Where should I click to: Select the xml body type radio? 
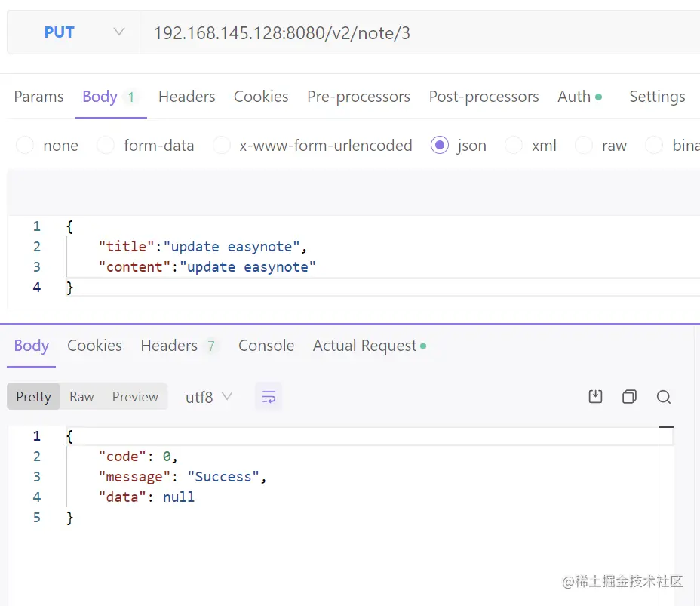(514, 146)
